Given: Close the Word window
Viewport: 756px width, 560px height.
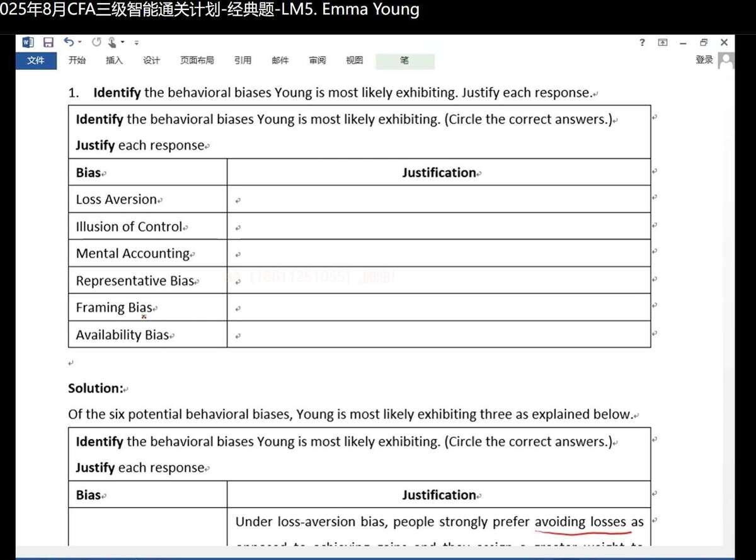Looking at the screenshot, I should pyautogui.click(x=724, y=42).
